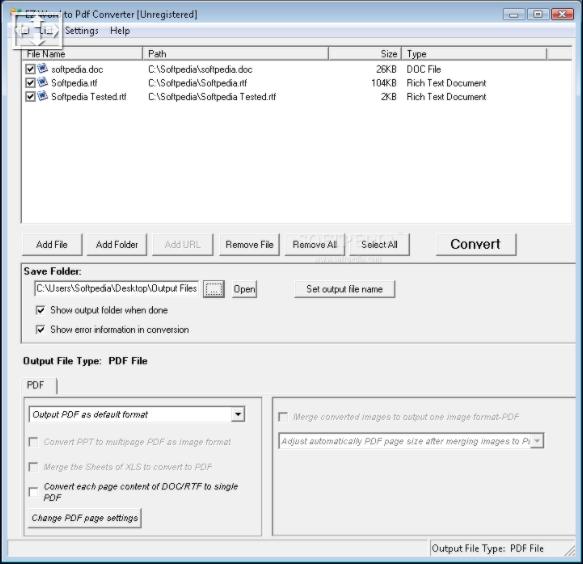Sort by the Size column header
The height and width of the screenshot is (564, 583).
coord(365,54)
